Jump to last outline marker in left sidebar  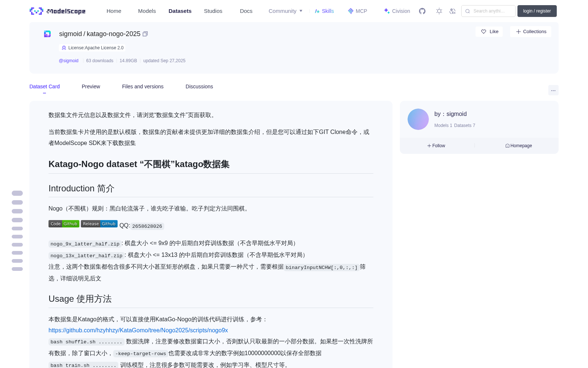(17, 269)
